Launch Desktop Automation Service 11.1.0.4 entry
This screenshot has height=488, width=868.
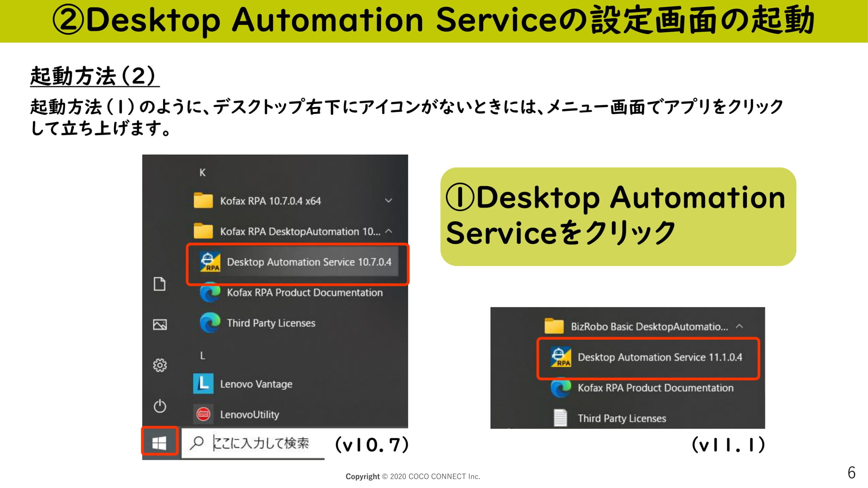(x=648, y=358)
